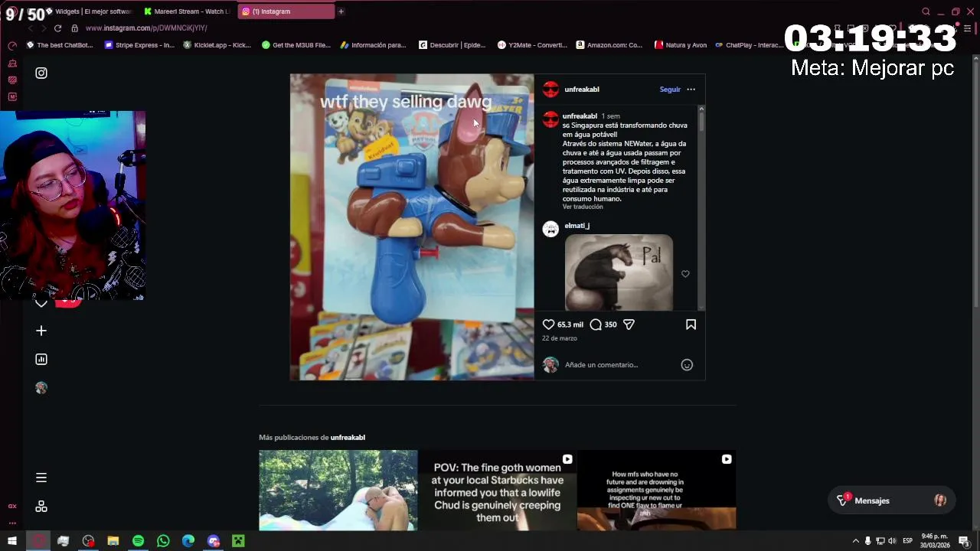Open the Windows notification center icon
Screen dimensions: 980x551
pyautogui.click(x=964, y=541)
